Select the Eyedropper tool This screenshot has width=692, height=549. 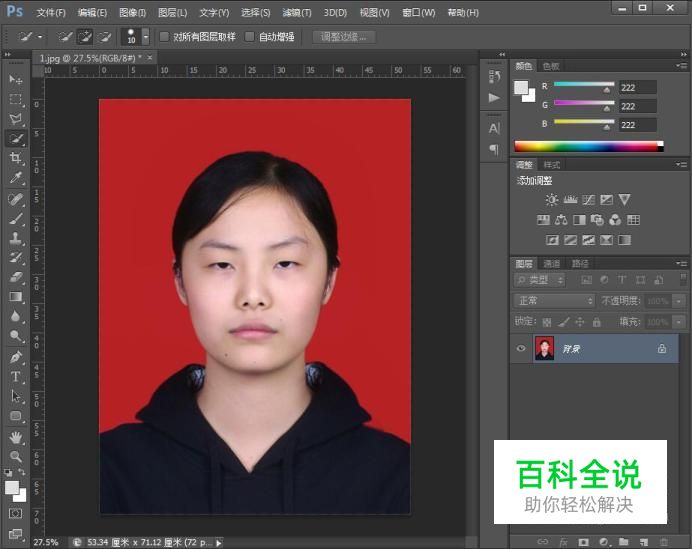(16, 178)
